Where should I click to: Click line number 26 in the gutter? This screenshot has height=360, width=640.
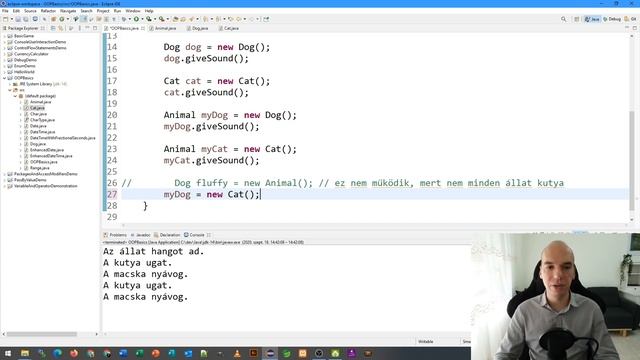pos(112,183)
